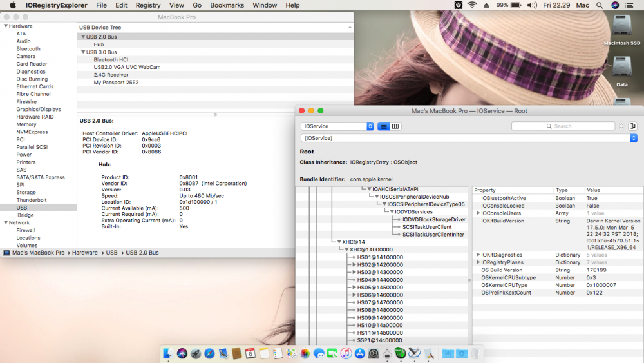Click Hardware in the path bar breadcrumb
Viewport: 644px width, 363px height.
click(85, 253)
